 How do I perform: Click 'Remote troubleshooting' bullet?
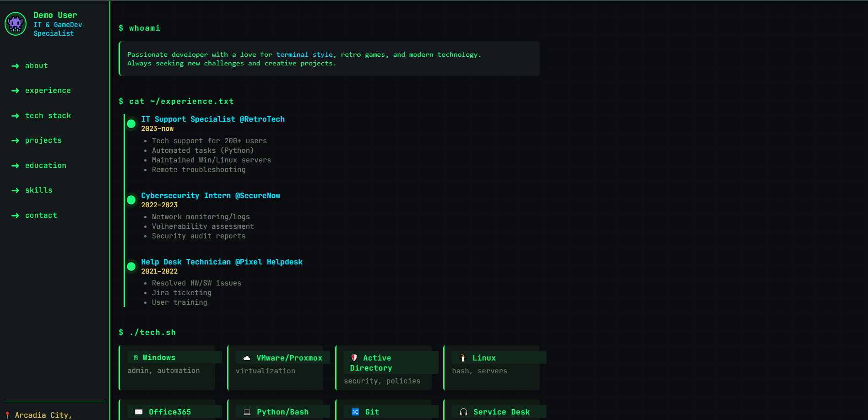coord(199,170)
